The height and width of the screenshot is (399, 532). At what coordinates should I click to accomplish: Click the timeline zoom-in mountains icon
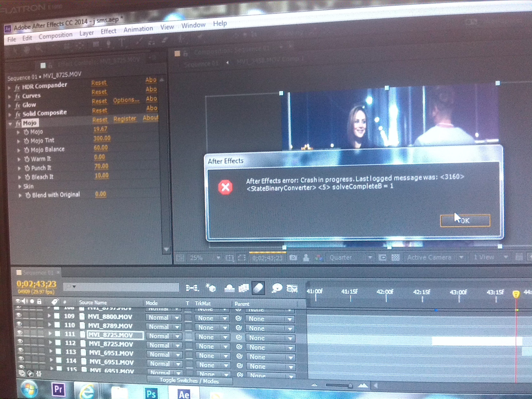click(x=363, y=386)
